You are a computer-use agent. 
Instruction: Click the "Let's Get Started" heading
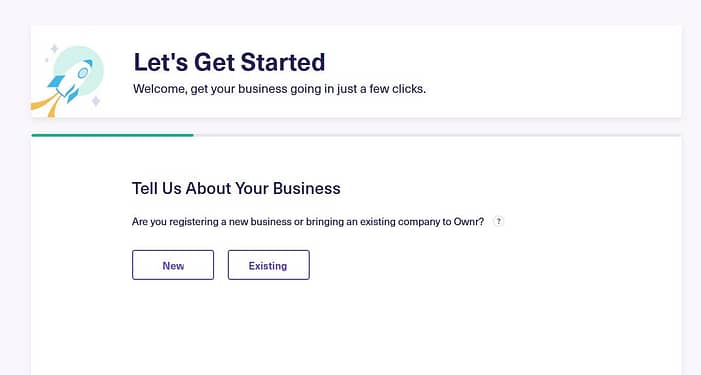coord(229,62)
